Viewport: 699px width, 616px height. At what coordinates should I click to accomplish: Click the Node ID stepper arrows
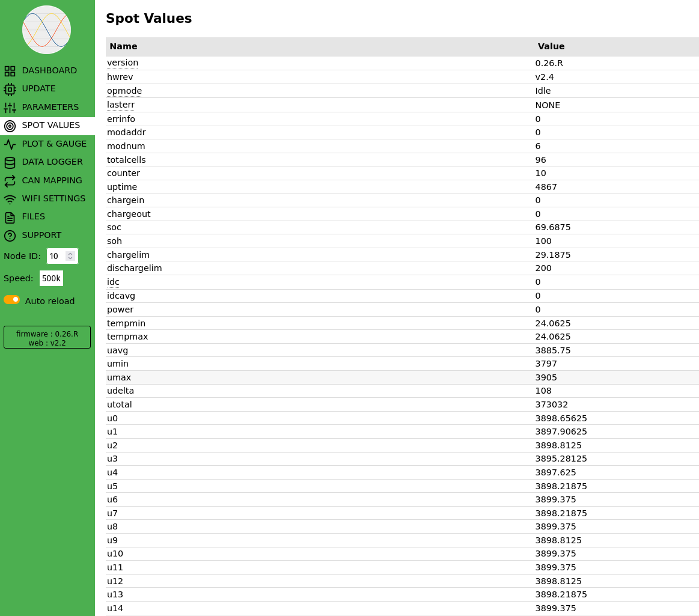pyautogui.click(x=70, y=256)
